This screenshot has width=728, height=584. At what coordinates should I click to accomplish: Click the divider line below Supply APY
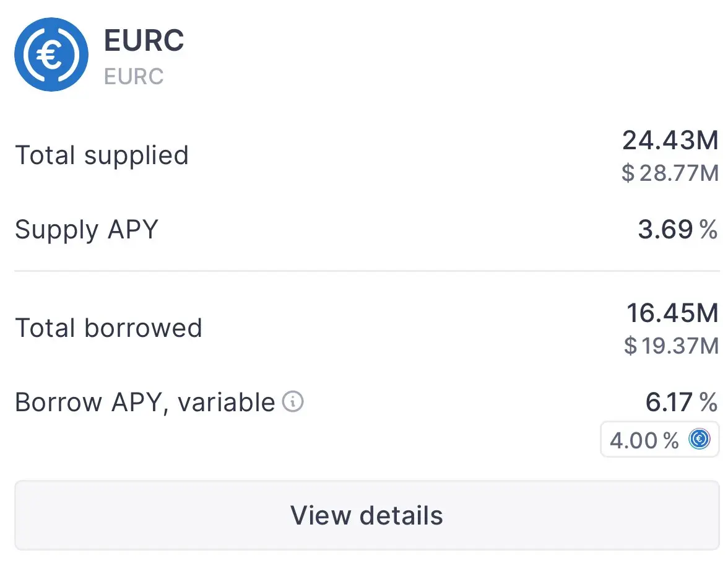click(366, 271)
